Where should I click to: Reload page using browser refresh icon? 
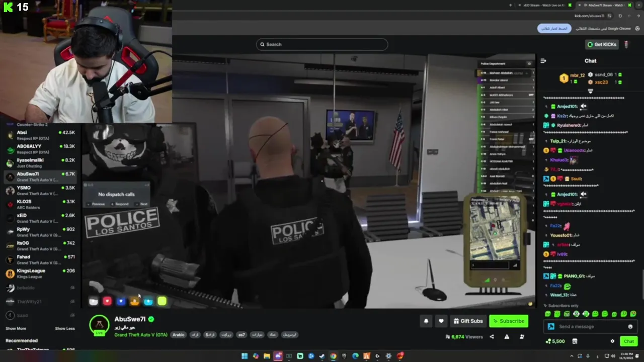(x=620, y=16)
